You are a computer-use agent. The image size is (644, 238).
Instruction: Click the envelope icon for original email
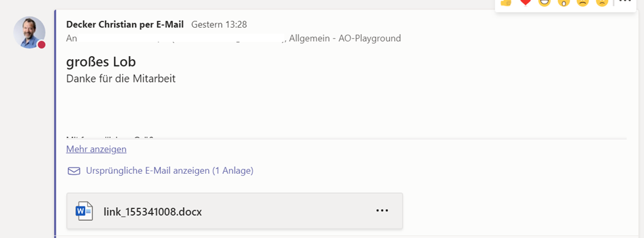tap(74, 171)
